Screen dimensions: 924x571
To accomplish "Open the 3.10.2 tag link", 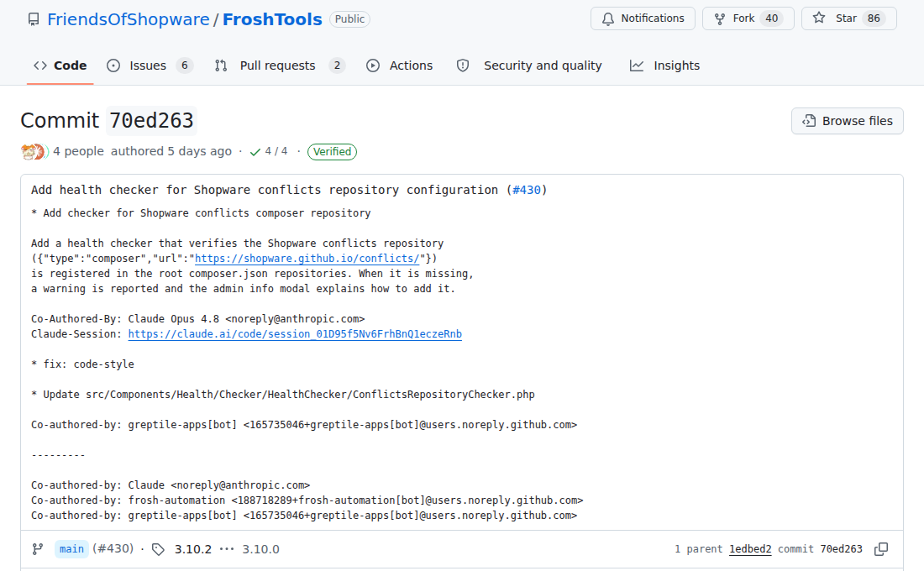I will (x=192, y=549).
